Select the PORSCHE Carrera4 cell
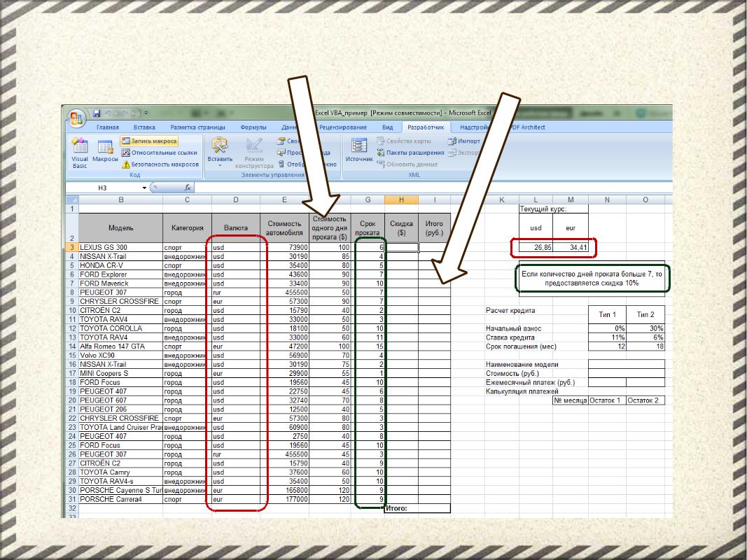This screenshot has height=560, width=747. pyautogui.click(x=120, y=499)
